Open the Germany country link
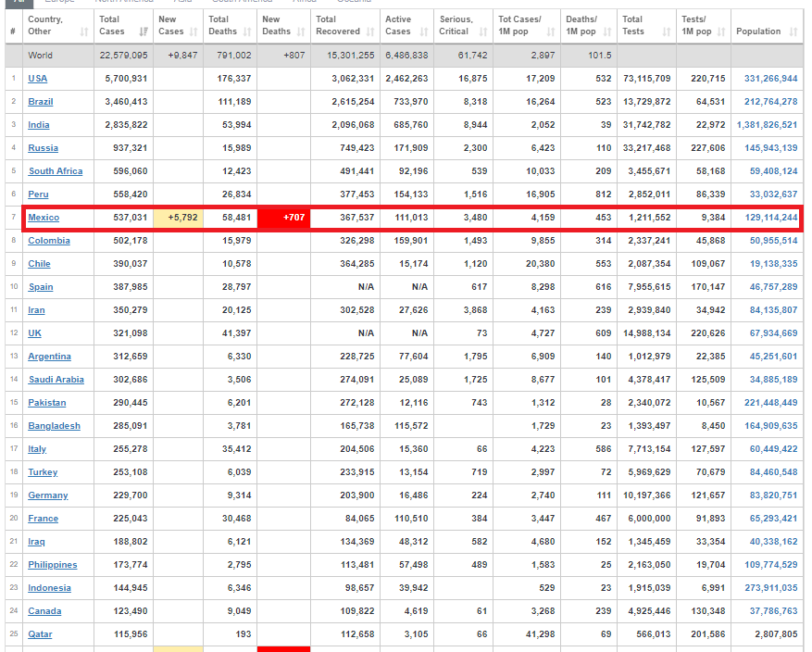 click(x=47, y=495)
